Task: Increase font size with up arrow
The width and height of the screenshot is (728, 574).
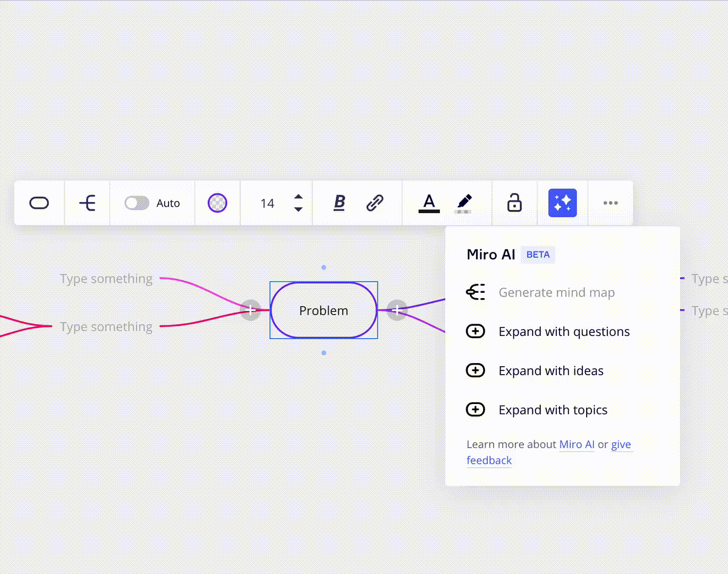Action: coord(299,197)
